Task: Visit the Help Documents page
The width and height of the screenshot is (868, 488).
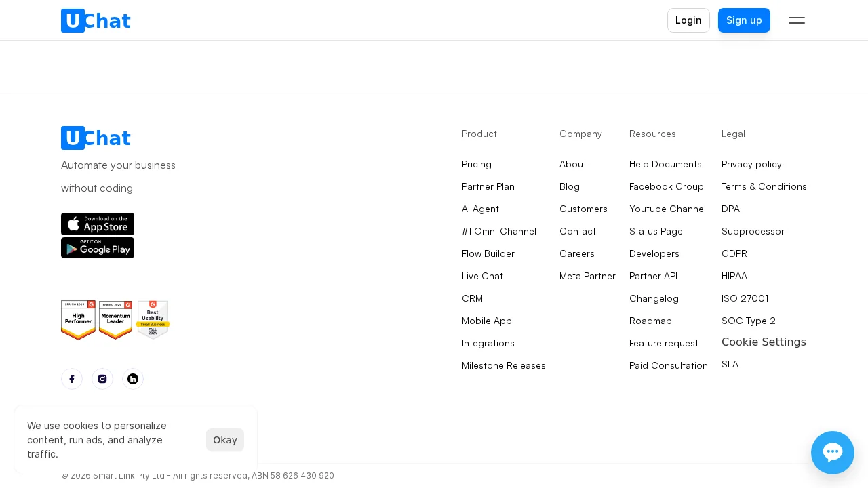Action: coord(665,164)
